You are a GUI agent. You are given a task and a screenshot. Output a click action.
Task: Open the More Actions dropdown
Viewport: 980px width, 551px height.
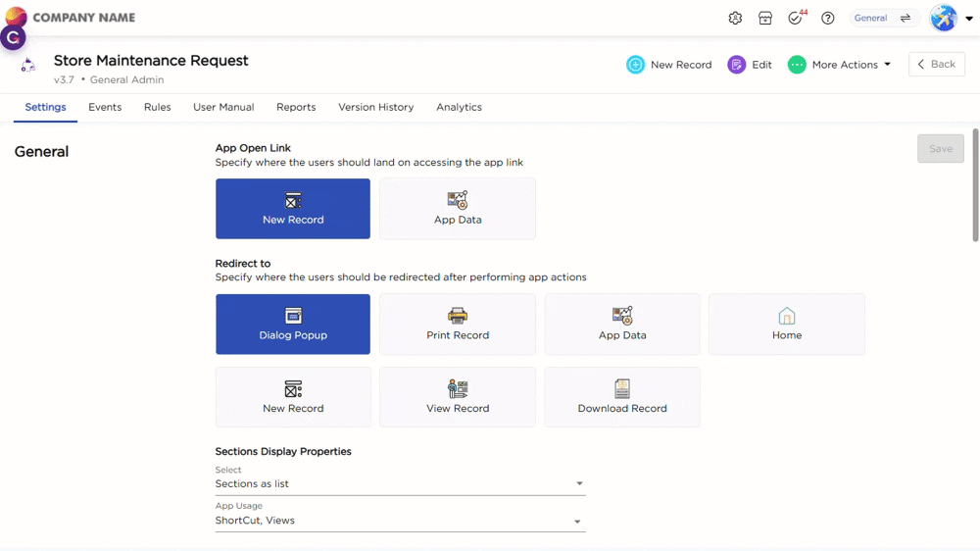[840, 65]
